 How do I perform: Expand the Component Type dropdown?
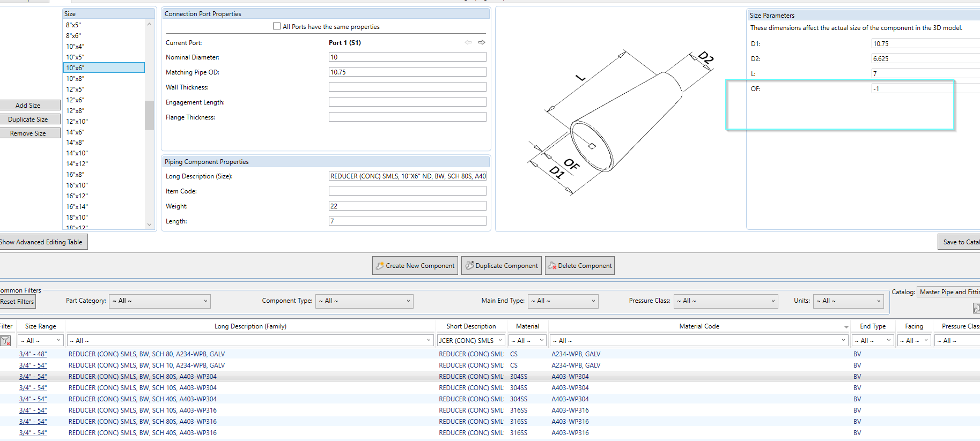pyautogui.click(x=365, y=301)
